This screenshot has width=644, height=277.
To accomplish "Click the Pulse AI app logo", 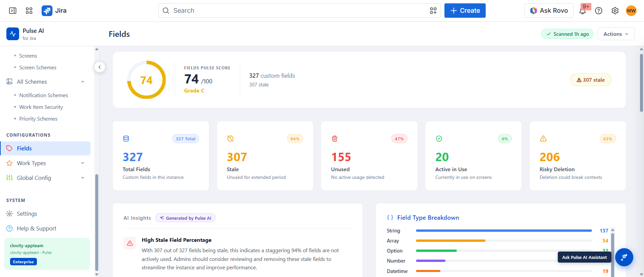I will point(13,34).
